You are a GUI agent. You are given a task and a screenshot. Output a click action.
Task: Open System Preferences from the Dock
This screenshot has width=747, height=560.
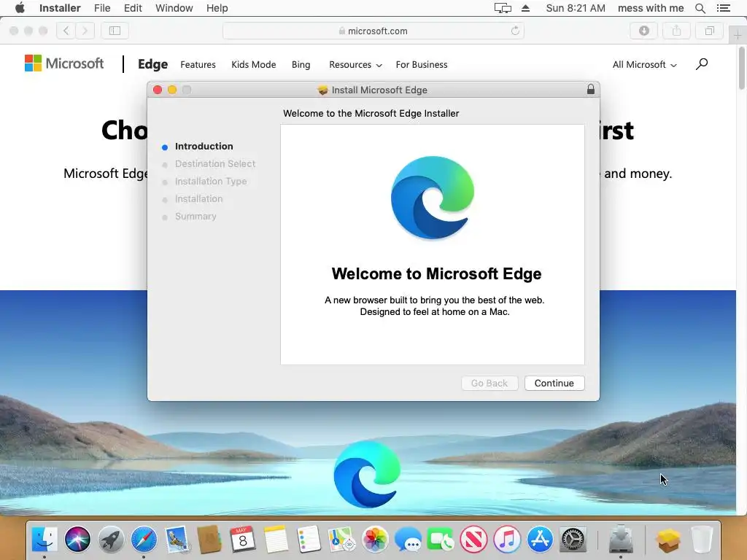tap(573, 540)
